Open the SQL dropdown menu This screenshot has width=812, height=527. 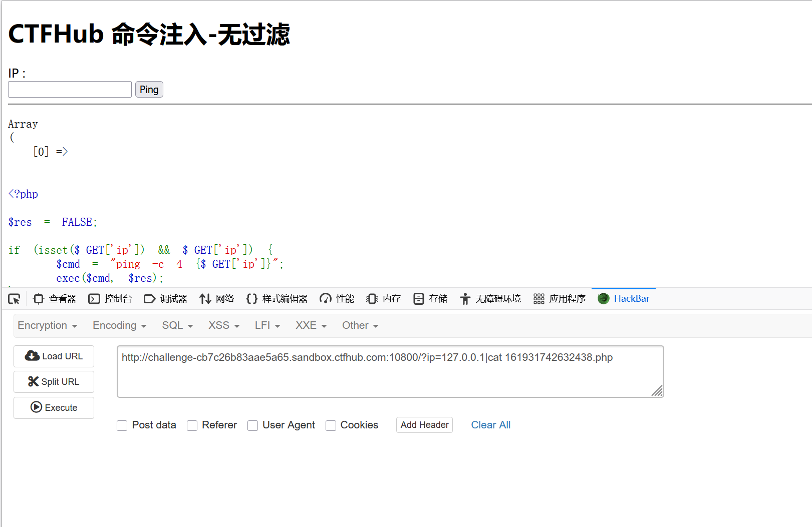tap(177, 325)
